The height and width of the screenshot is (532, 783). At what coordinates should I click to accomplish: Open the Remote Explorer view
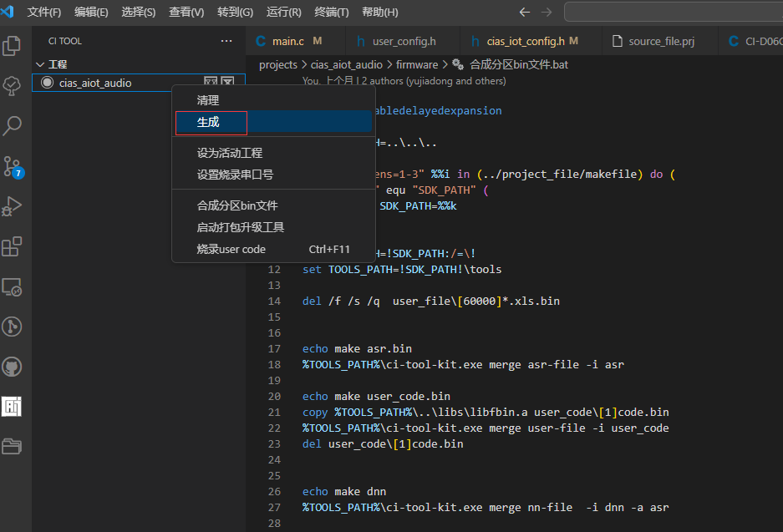click(x=12, y=287)
